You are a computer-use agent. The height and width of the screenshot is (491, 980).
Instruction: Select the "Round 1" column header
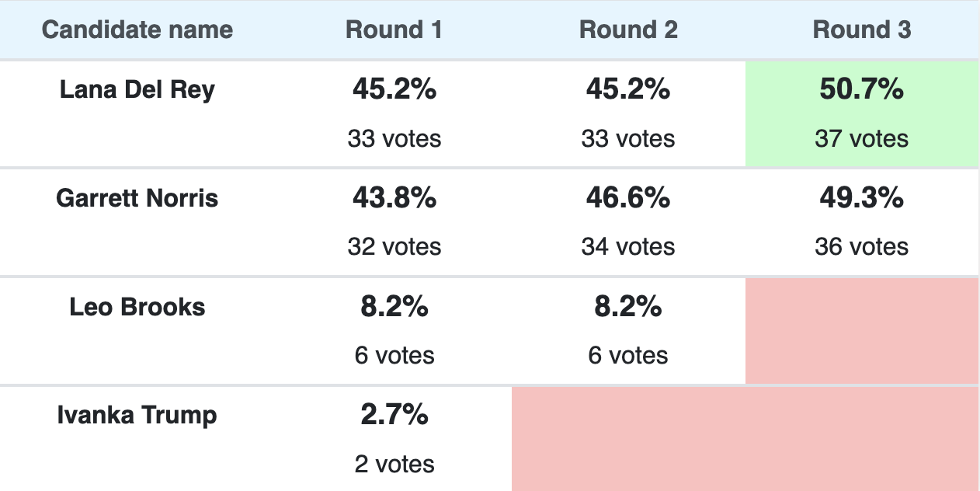[x=394, y=30]
